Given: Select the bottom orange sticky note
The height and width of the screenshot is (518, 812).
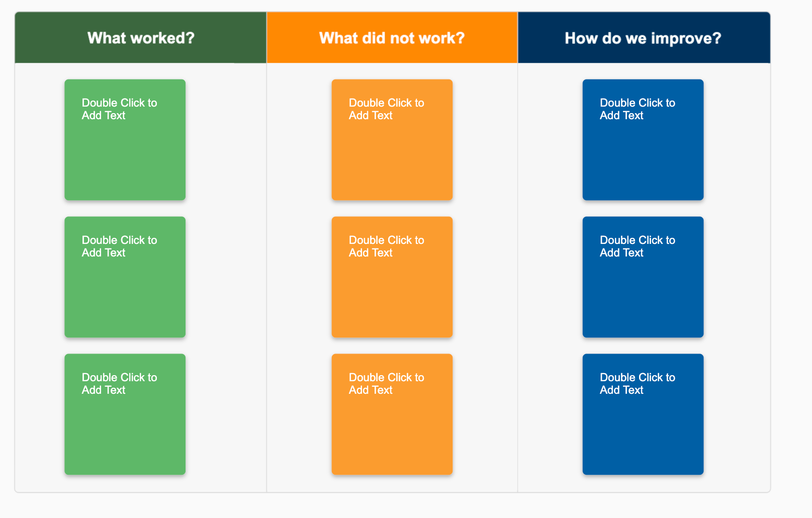Looking at the screenshot, I should pos(392,414).
